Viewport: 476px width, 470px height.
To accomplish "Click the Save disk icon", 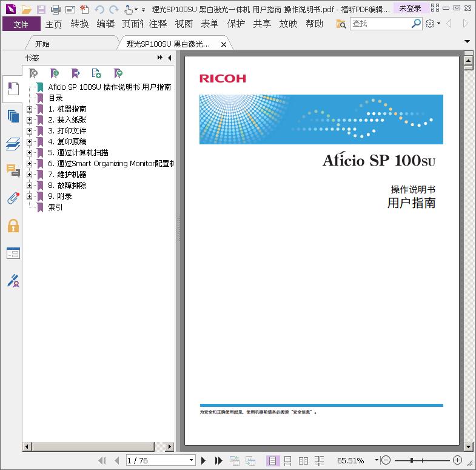I will point(41,10).
